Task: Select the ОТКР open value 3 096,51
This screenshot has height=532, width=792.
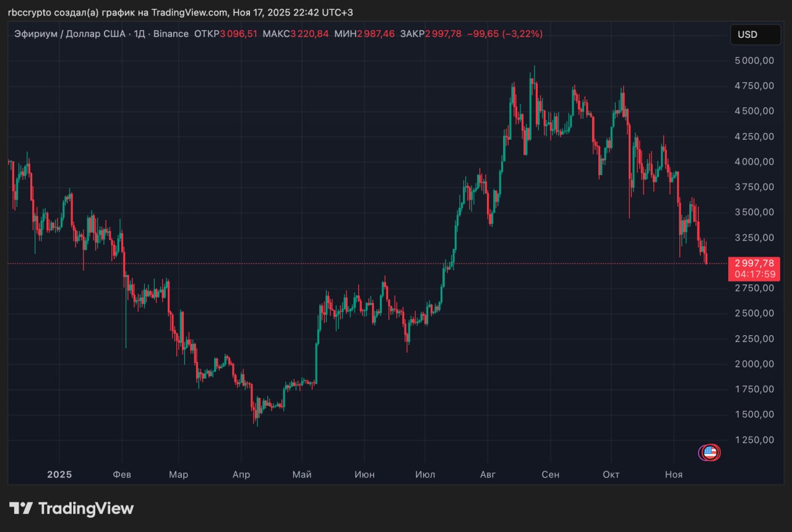Action: 239,34
